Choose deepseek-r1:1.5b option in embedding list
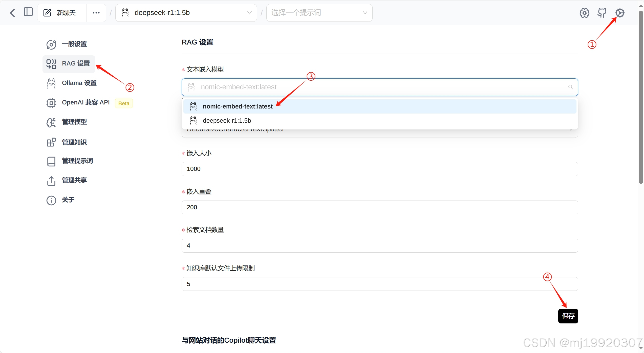Image resolution: width=644 pixels, height=353 pixels. (x=227, y=121)
